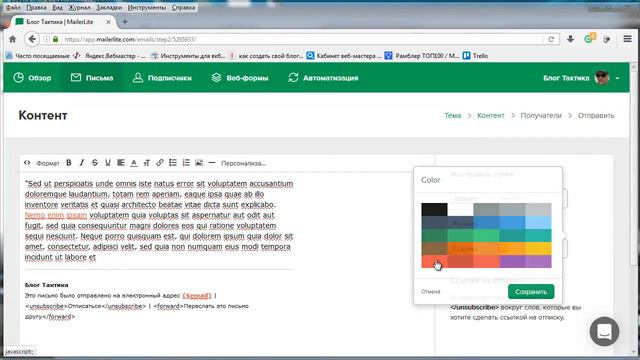Apply italic formatting in editor toolbar
This screenshot has width=640, height=360.
[x=82, y=163]
